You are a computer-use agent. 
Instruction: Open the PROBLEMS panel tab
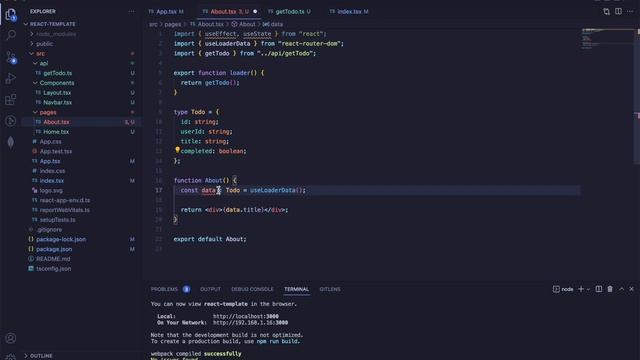tap(164, 289)
